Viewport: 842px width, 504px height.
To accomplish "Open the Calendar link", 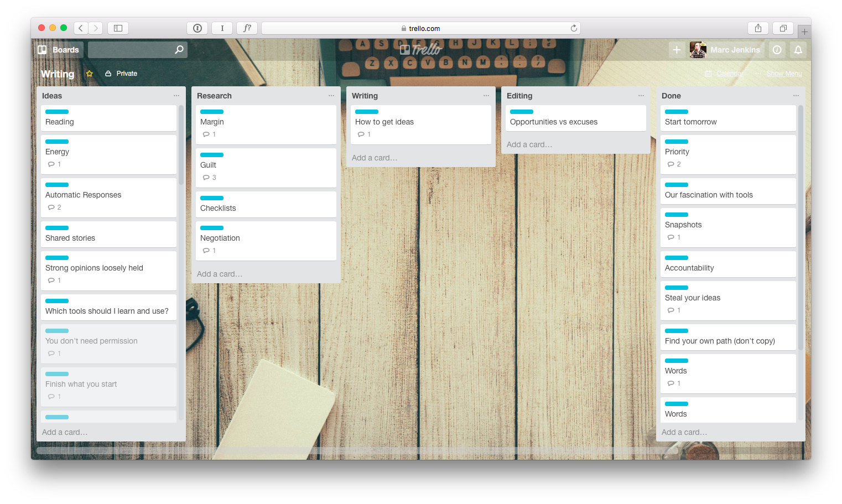I will point(729,73).
